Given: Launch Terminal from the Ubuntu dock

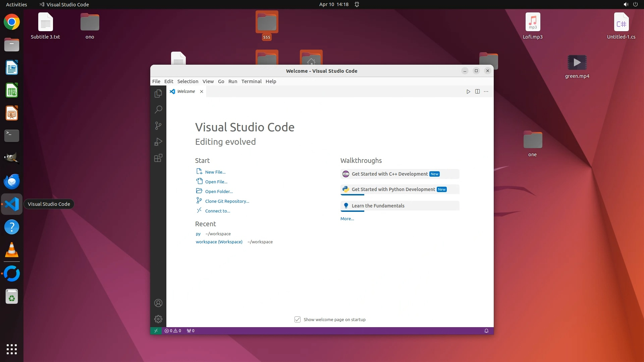Looking at the screenshot, I should pyautogui.click(x=12, y=136).
